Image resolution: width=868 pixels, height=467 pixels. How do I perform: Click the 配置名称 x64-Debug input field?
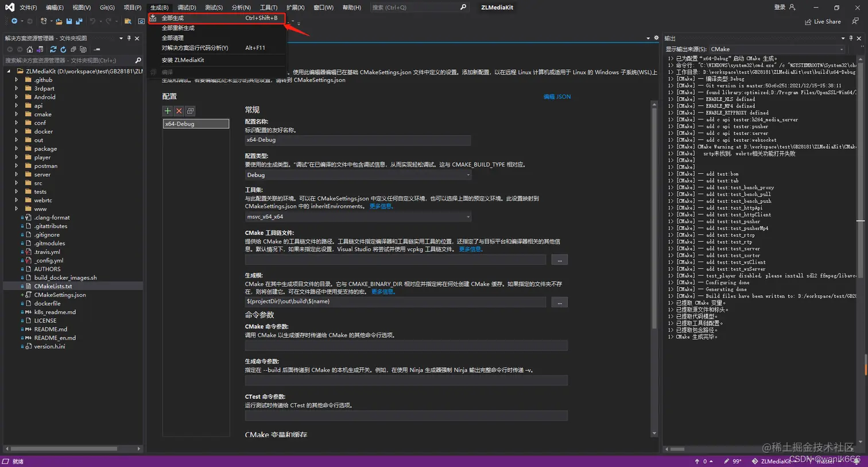pyautogui.click(x=358, y=140)
